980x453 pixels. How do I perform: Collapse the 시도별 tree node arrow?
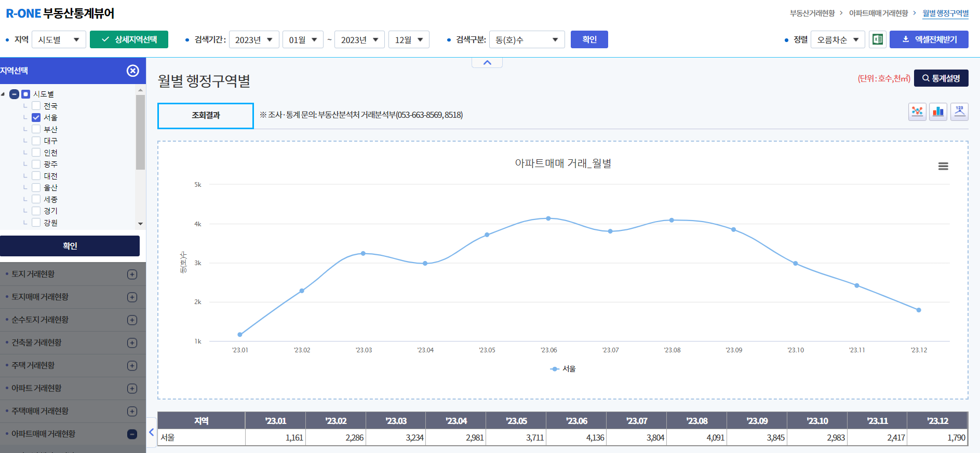(3, 94)
